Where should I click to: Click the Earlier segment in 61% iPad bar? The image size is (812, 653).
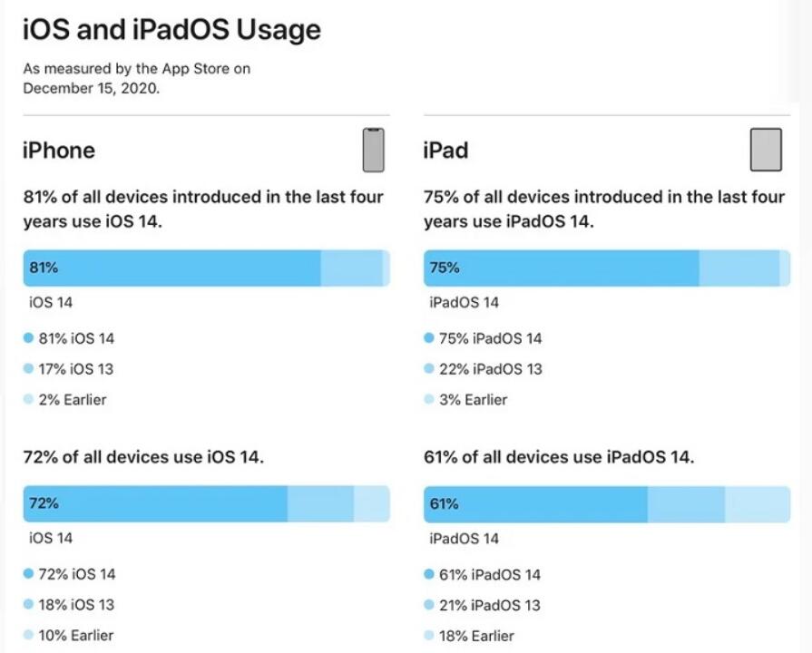click(758, 504)
